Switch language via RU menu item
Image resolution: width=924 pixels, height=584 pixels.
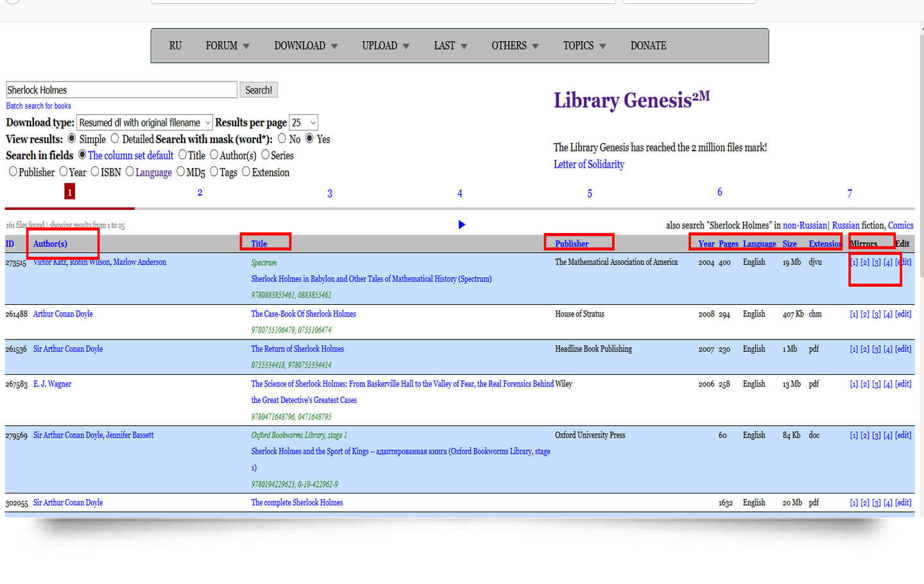175,46
